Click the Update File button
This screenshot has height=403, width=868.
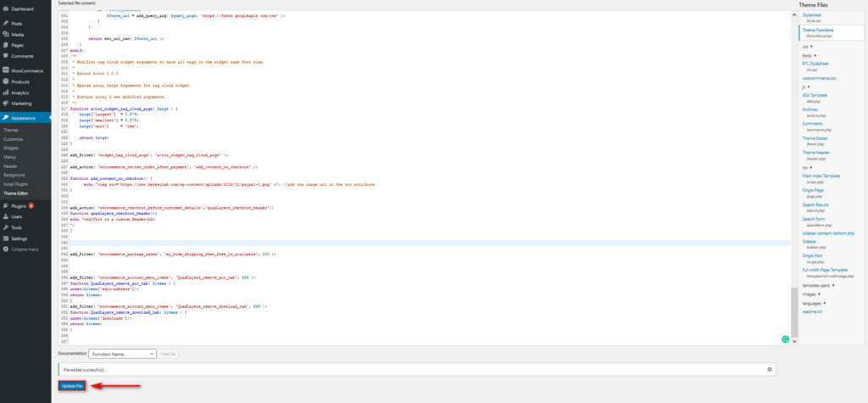pyautogui.click(x=72, y=386)
